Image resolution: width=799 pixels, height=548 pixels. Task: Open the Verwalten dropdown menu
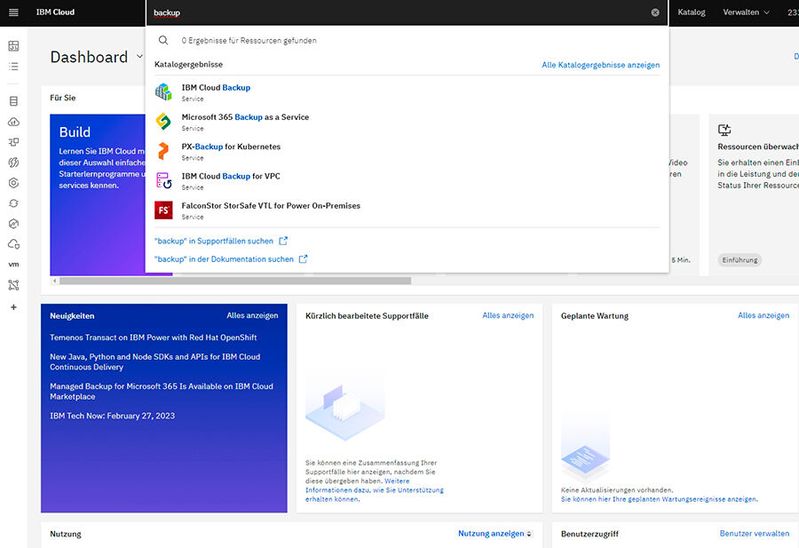tap(746, 12)
